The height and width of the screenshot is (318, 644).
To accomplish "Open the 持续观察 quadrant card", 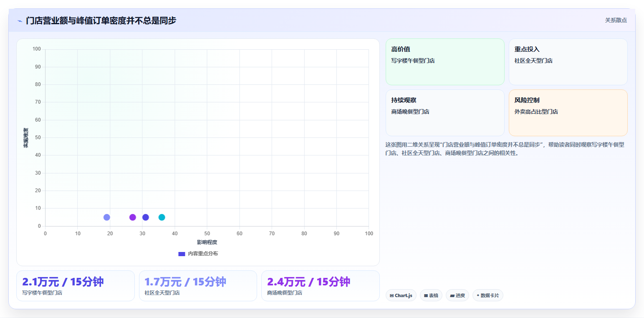I will [445, 113].
